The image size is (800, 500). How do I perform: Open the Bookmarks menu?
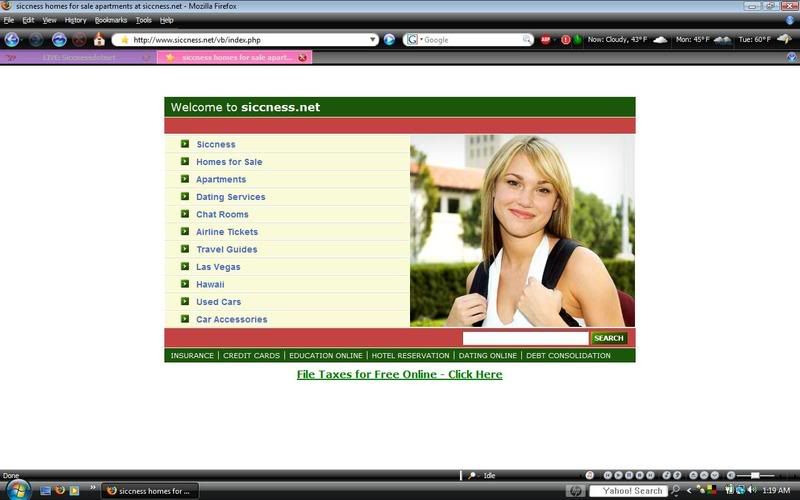point(111,20)
